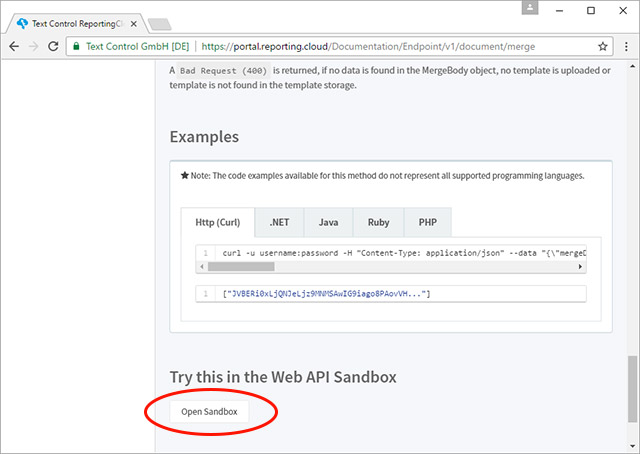The width and height of the screenshot is (640, 454).
Task: Click the Open Sandbox button
Action: (209, 412)
